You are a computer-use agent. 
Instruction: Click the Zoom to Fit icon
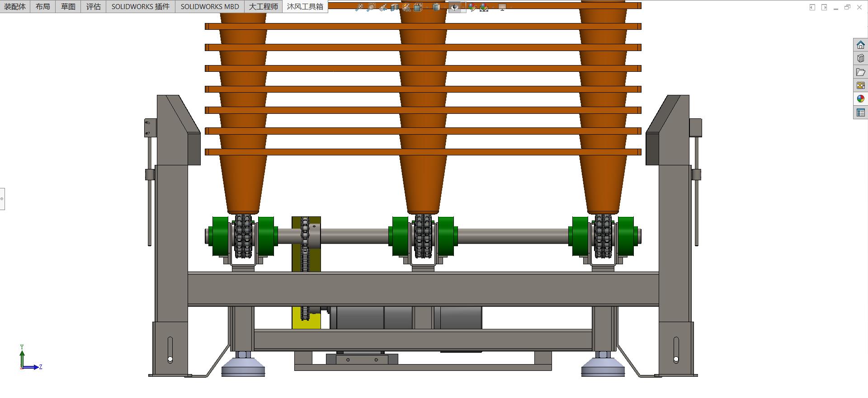coord(359,7)
